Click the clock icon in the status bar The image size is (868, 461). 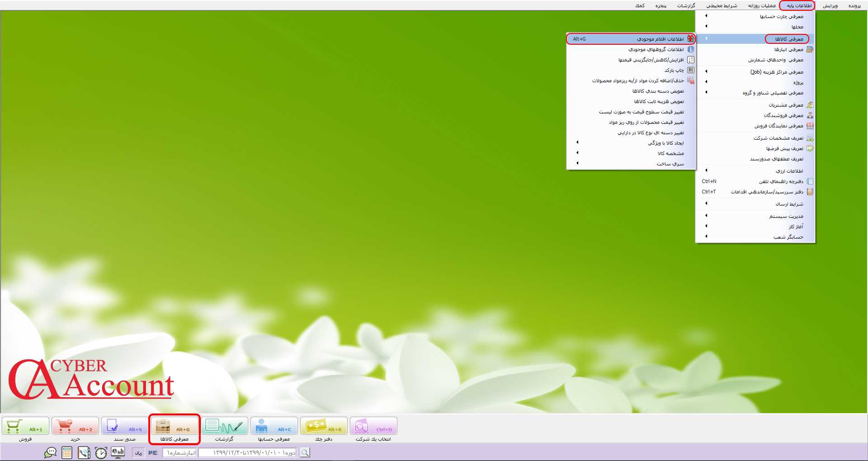[x=101, y=452]
